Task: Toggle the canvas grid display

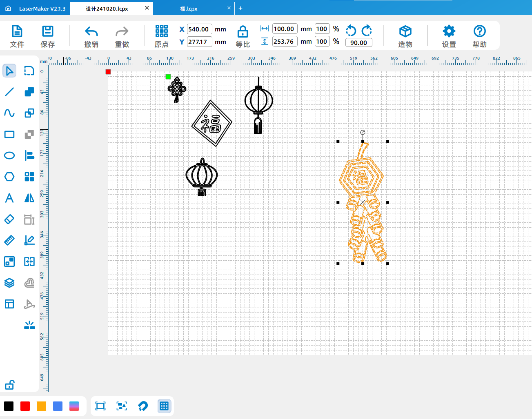Action: [164, 406]
